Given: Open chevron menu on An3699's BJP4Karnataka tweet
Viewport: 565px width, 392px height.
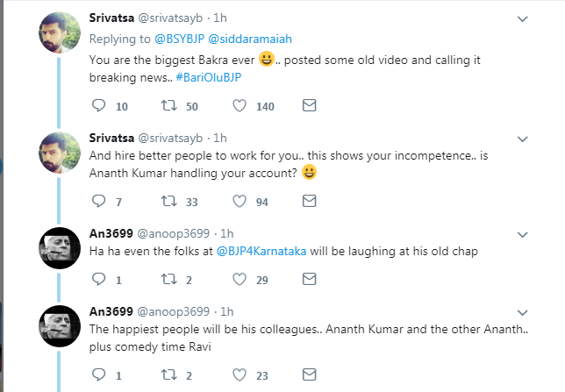Looking at the screenshot, I should pos(523,235).
